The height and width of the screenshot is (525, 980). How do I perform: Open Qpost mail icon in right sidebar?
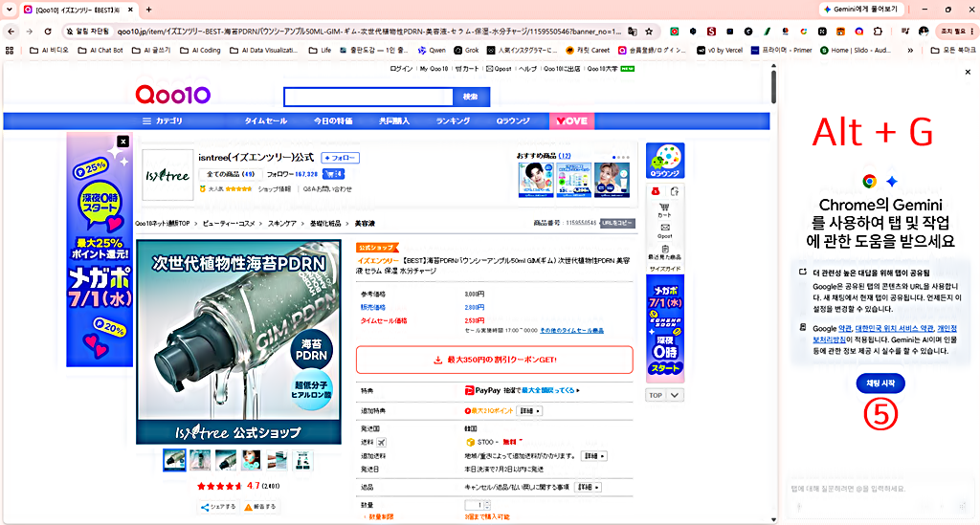(x=665, y=230)
